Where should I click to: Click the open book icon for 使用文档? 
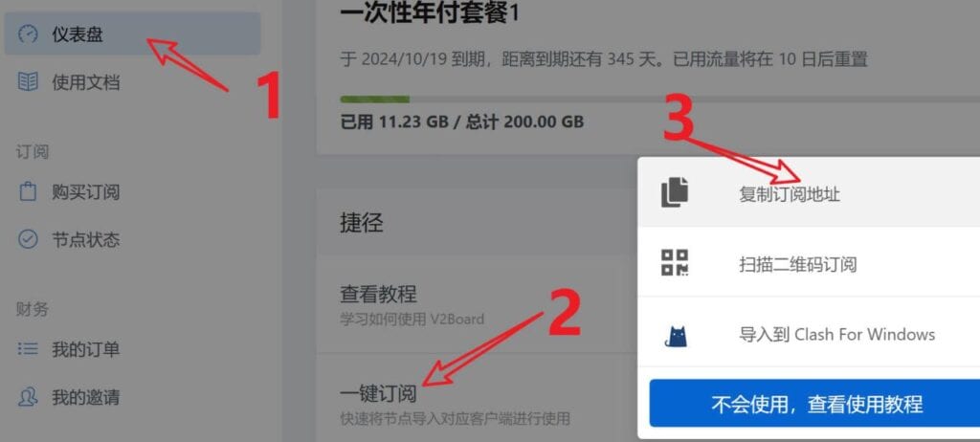pos(28,82)
